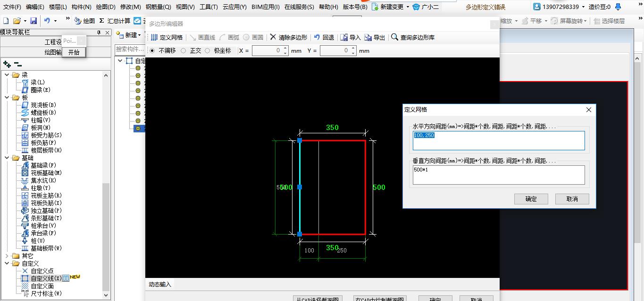Click the save disk icon

pos(33,21)
